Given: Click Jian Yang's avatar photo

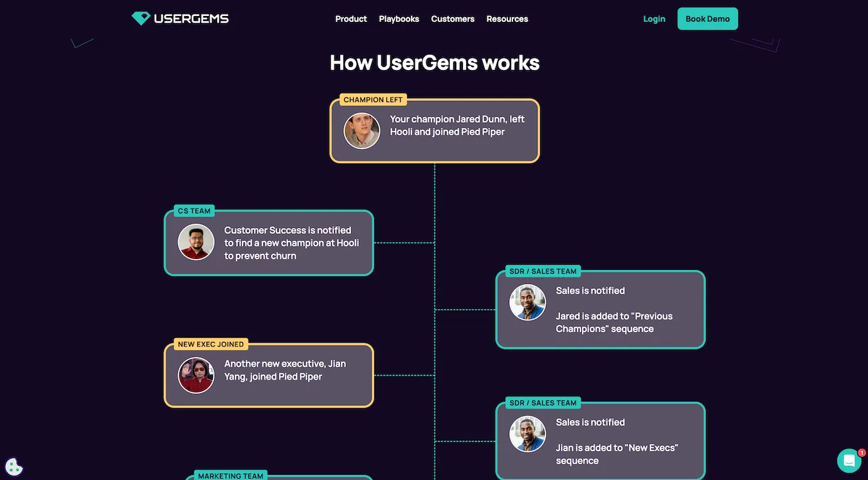Looking at the screenshot, I should click(x=196, y=375).
